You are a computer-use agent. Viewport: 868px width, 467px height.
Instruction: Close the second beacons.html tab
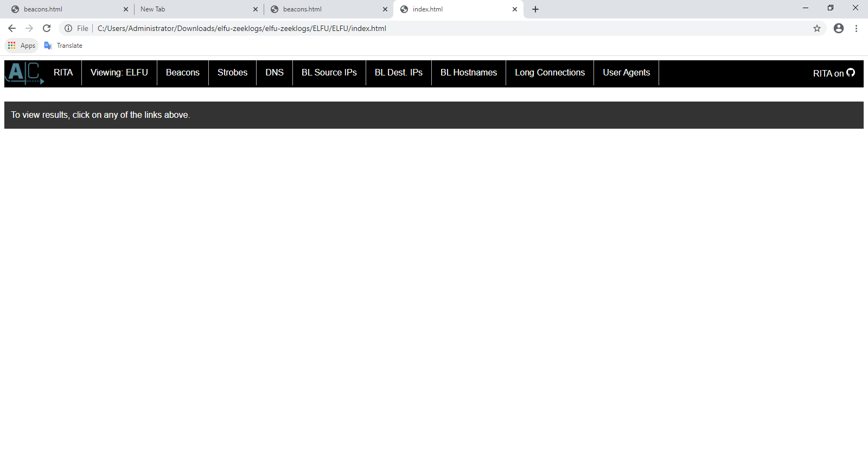[x=385, y=9]
